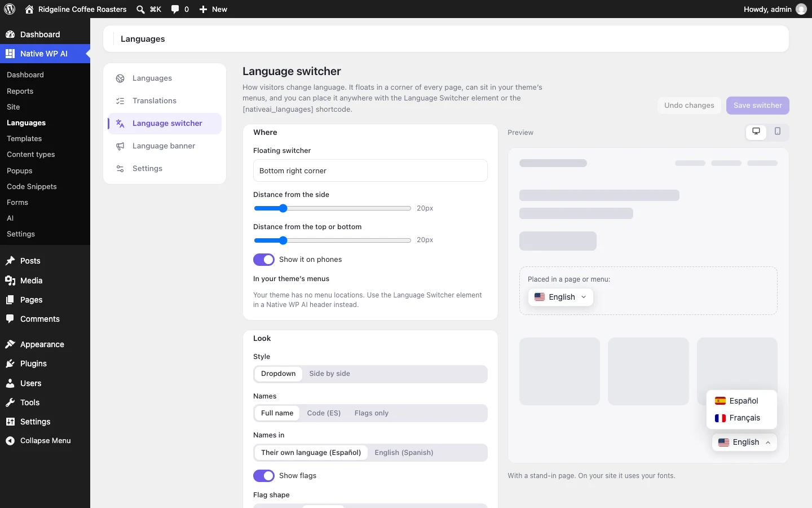Adjust the Distance from the side slider
The image size is (812, 508).
pos(332,208)
